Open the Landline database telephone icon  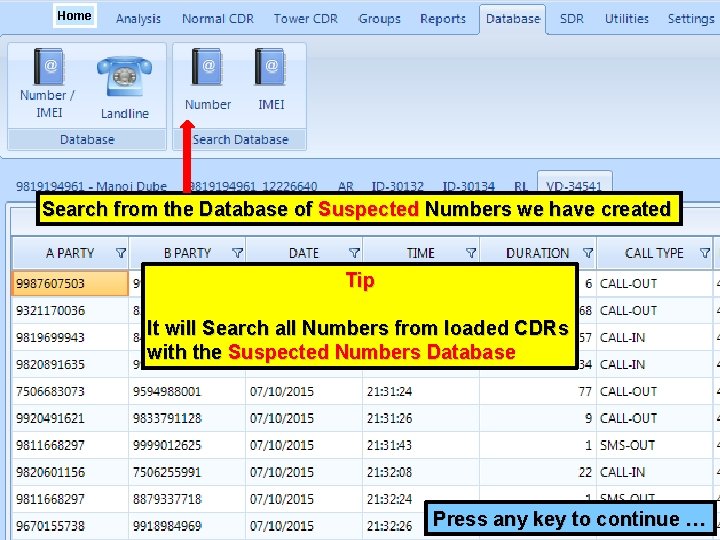pos(124,88)
